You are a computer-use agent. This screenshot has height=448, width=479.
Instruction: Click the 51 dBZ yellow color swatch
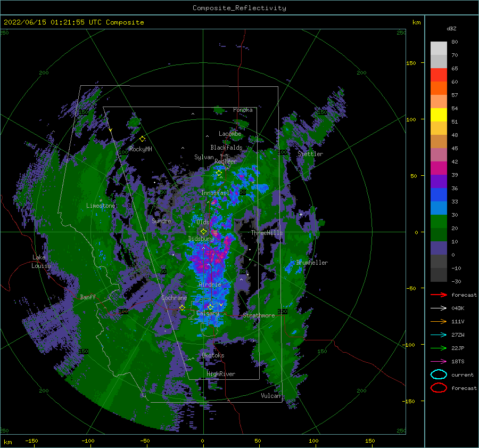439,115
